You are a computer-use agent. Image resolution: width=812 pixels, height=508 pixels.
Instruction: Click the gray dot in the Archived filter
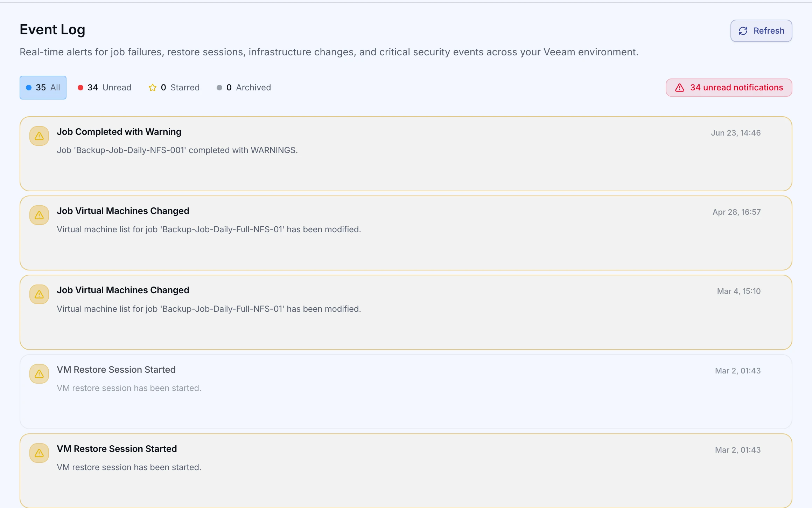[x=219, y=88]
